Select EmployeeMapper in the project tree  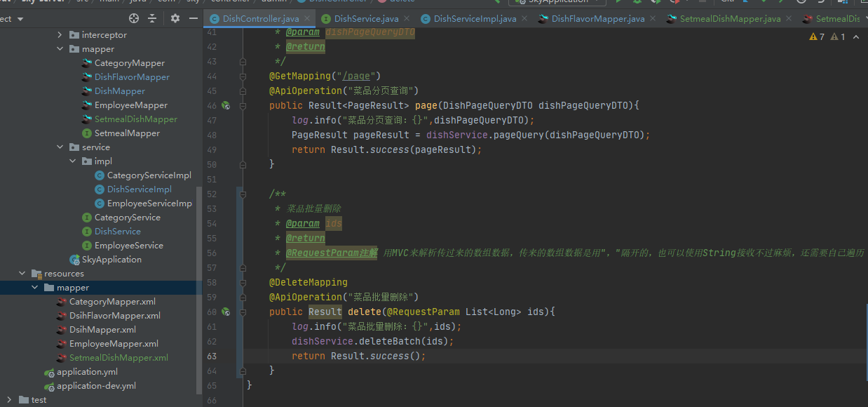[x=131, y=105]
